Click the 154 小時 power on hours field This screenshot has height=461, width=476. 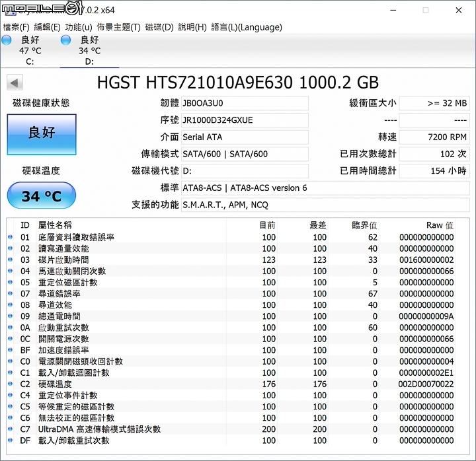tap(434, 171)
